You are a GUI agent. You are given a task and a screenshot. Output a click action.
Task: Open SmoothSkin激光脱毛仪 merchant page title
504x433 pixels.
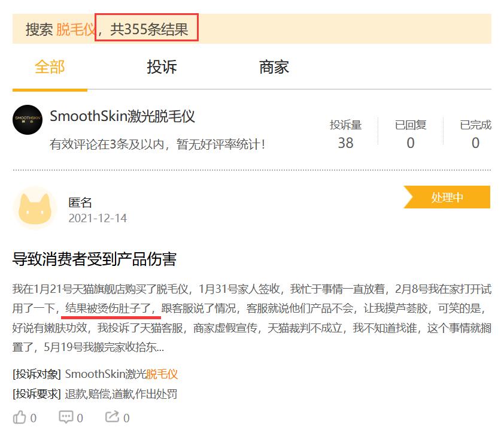pos(123,116)
